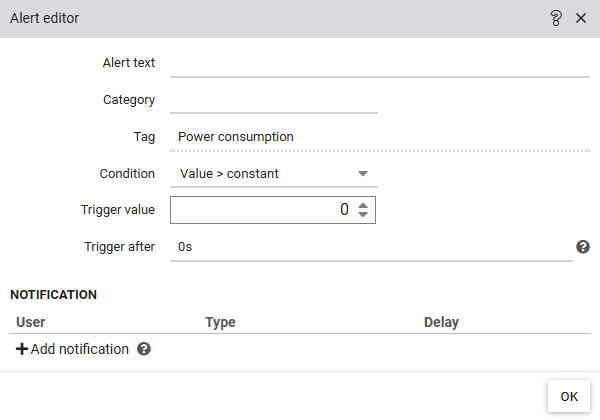The height and width of the screenshot is (420, 600).
Task: Increase Trigger value with up arrow
Action: [x=363, y=205]
